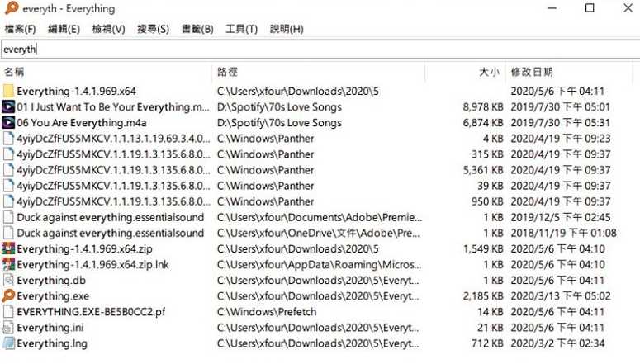Image resolution: width=640 pixels, height=364 pixels.
Task: Click the media icon of 01 I Just Want To Be Your Everything
Action: (x=8, y=107)
